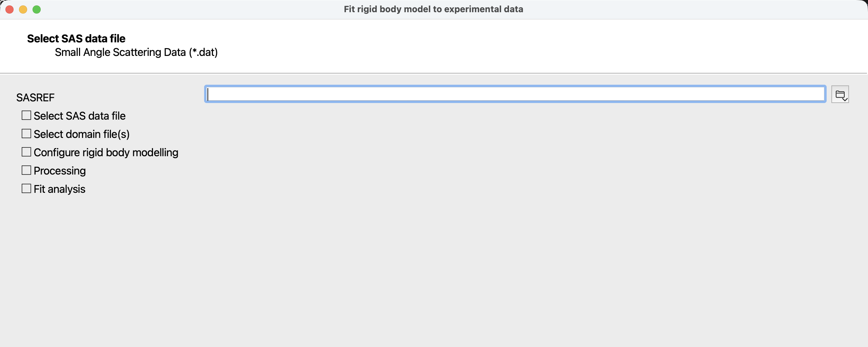Image resolution: width=868 pixels, height=347 pixels.
Task: Minimize the window with the yellow button
Action: click(23, 9)
